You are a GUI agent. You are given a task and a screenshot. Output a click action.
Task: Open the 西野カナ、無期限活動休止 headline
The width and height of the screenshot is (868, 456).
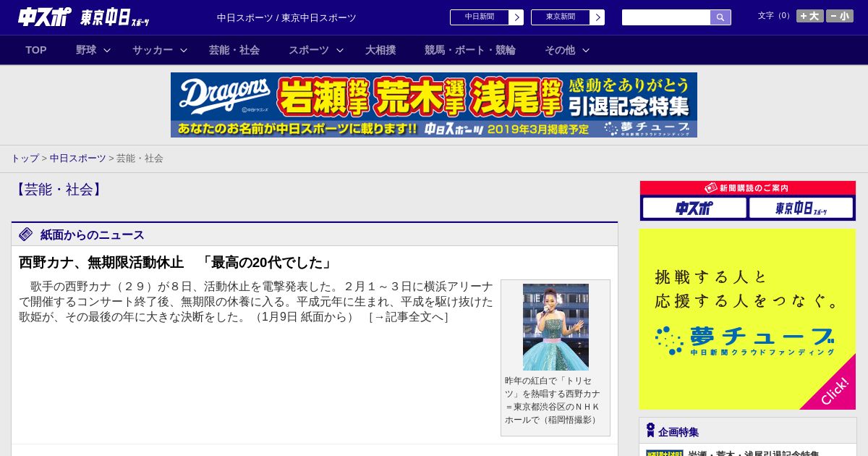click(176, 262)
